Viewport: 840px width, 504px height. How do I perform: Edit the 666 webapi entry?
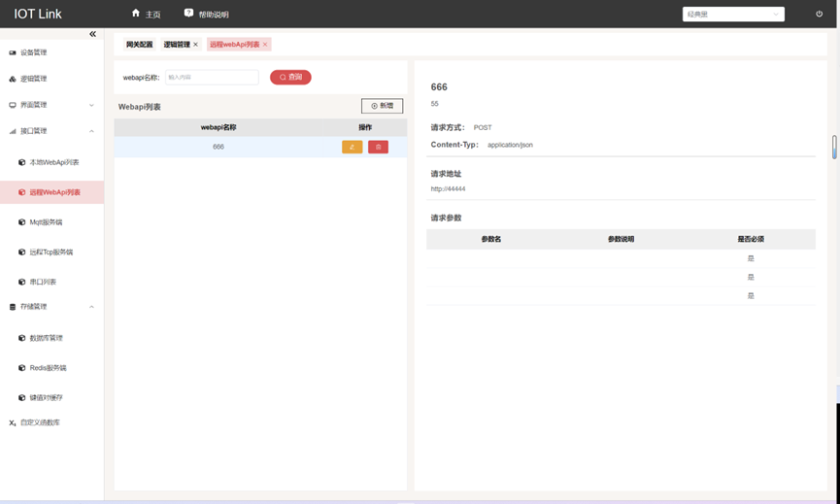coord(352,147)
